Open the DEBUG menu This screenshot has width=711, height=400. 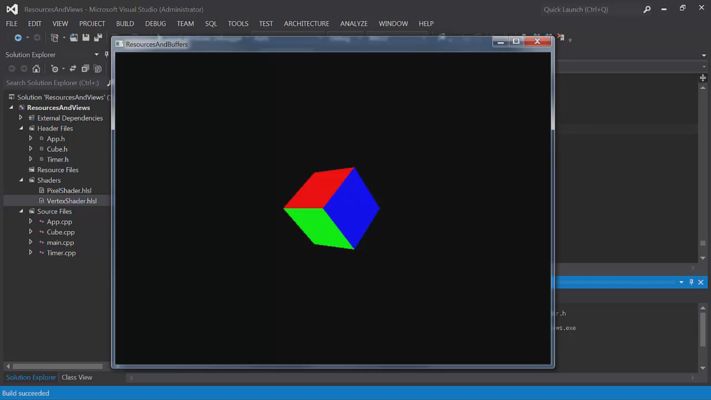[156, 24]
